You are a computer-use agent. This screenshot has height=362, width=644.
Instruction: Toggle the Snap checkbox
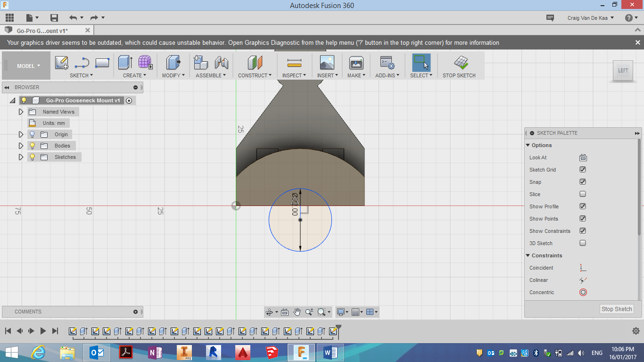pos(583,182)
